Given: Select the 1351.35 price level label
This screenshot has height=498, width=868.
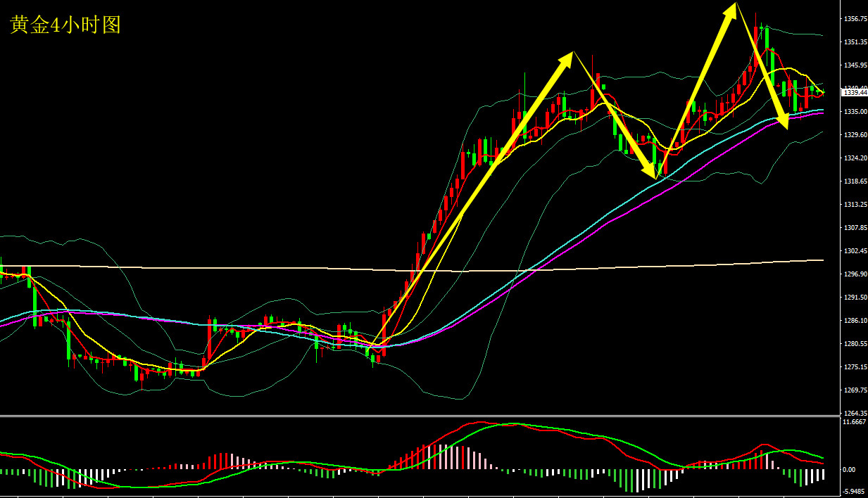Looking at the screenshot, I should tap(855, 42).
